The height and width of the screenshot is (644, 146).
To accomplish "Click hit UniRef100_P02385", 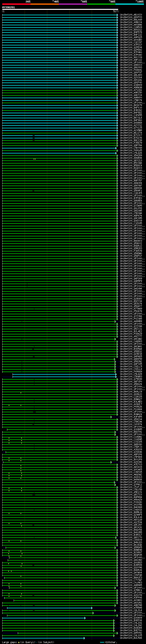I will coord(131,319).
